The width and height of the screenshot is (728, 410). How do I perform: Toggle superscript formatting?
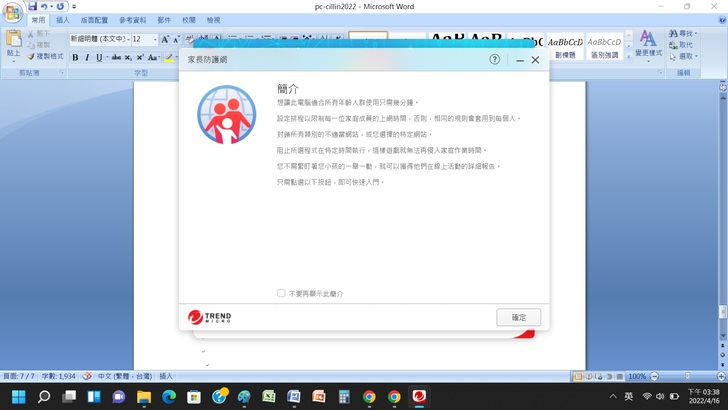[140, 58]
